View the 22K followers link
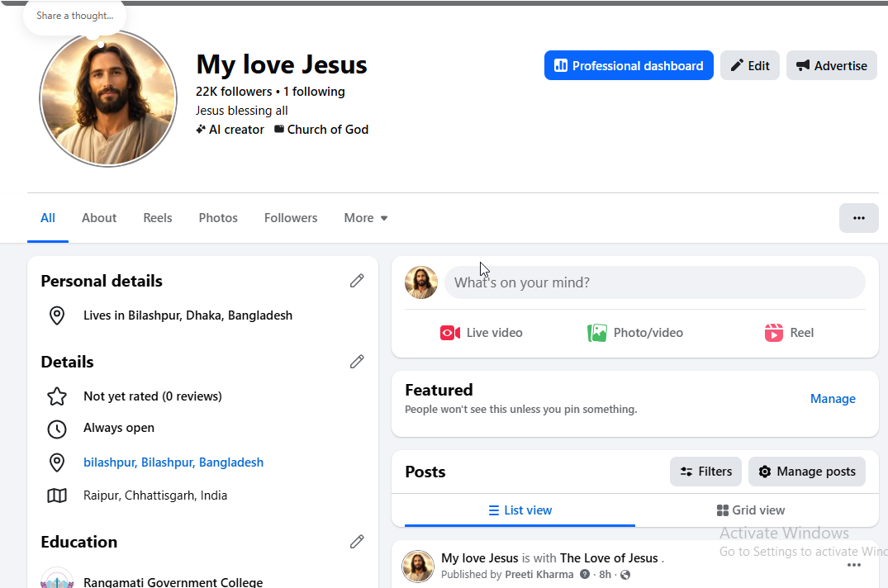 (x=234, y=92)
